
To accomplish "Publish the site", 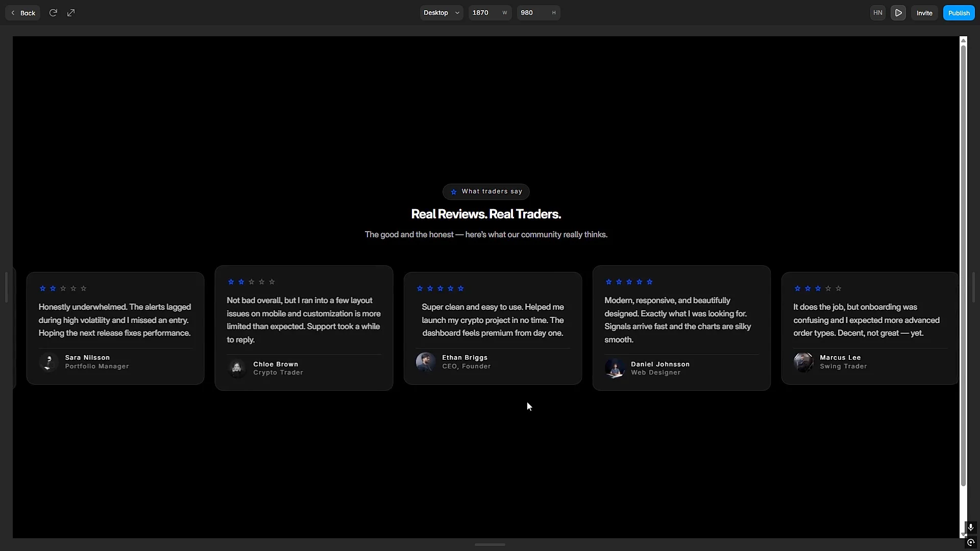I will [959, 13].
